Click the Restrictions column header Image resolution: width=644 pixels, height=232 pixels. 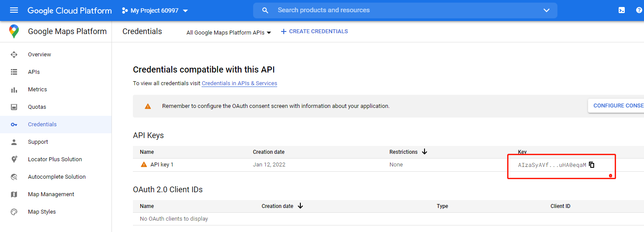point(404,152)
